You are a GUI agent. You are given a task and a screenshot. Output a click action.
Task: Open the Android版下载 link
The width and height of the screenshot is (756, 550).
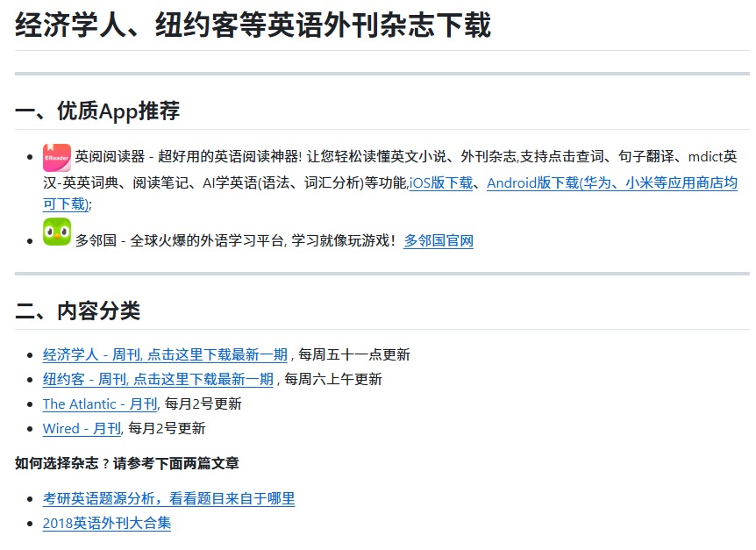pyautogui.click(x=612, y=183)
